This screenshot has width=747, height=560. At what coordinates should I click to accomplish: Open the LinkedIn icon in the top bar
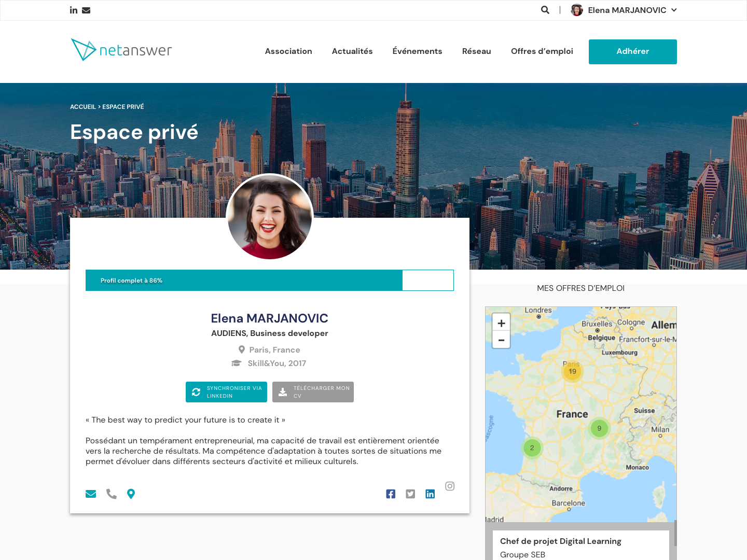(x=73, y=10)
